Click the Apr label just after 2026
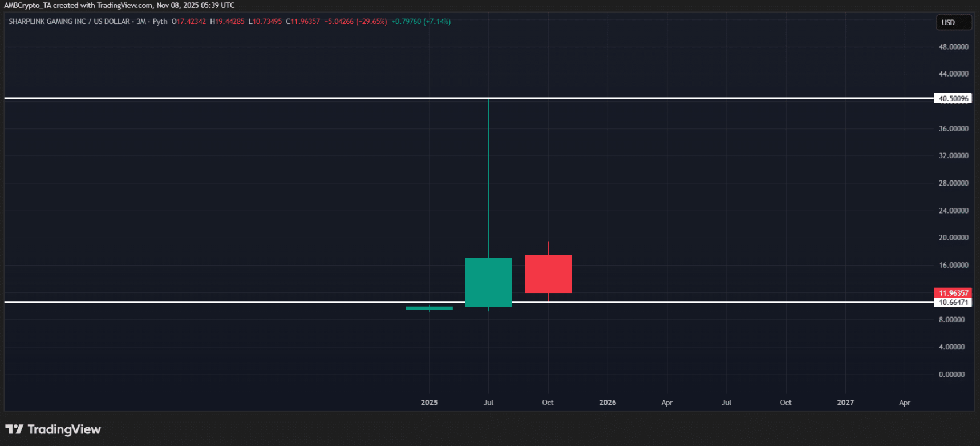Screen dimensions: 980x446 (667, 403)
